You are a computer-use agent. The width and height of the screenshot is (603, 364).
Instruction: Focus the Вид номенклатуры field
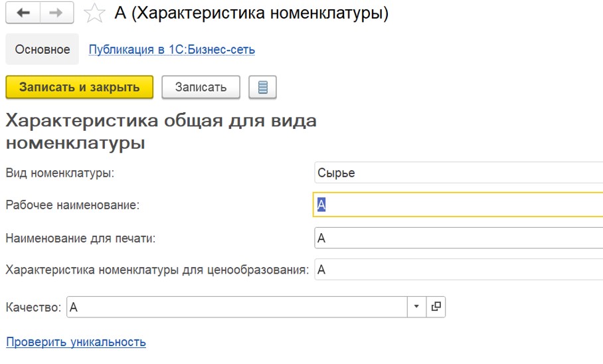click(458, 173)
